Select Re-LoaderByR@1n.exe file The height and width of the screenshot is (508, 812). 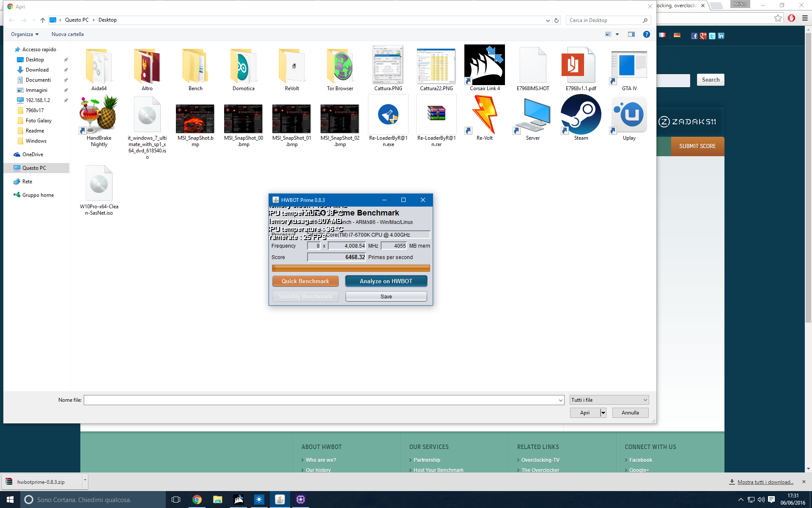coord(388,121)
